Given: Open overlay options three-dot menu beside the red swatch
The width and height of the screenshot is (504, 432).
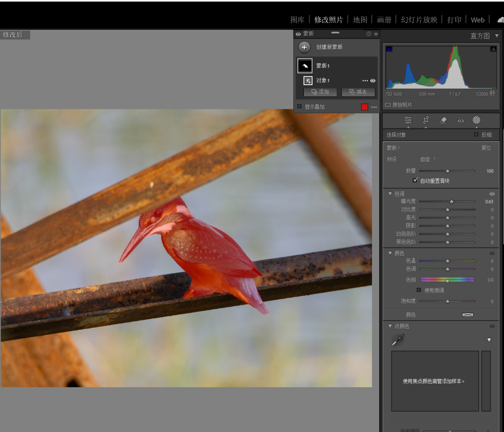Looking at the screenshot, I should coord(374,107).
